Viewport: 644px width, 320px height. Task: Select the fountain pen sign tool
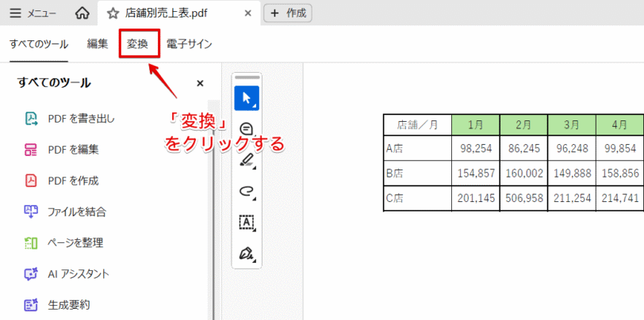pyautogui.click(x=247, y=253)
